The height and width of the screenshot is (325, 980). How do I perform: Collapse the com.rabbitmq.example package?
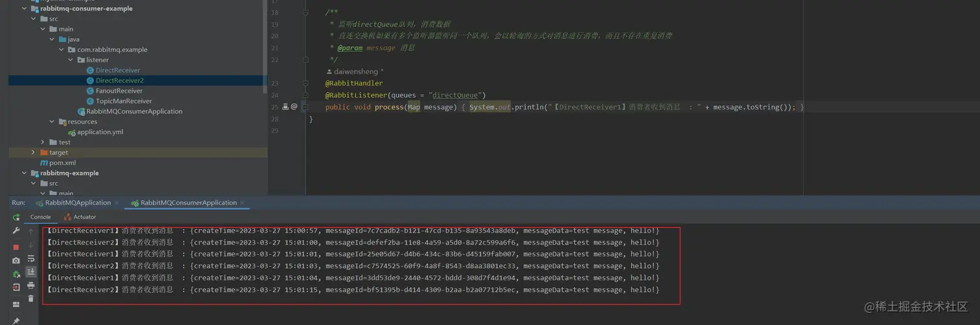coord(62,50)
